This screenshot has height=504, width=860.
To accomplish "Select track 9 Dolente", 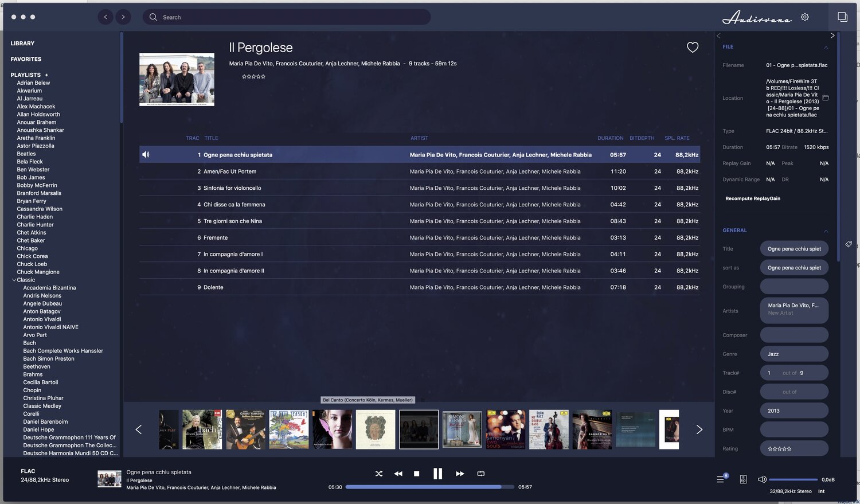I will coord(419,287).
